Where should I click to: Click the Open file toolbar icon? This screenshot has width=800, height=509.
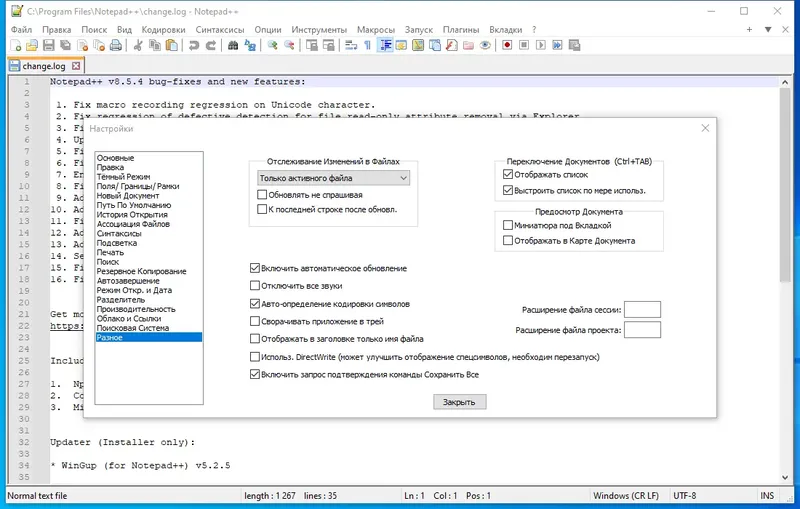click(32, 45)
